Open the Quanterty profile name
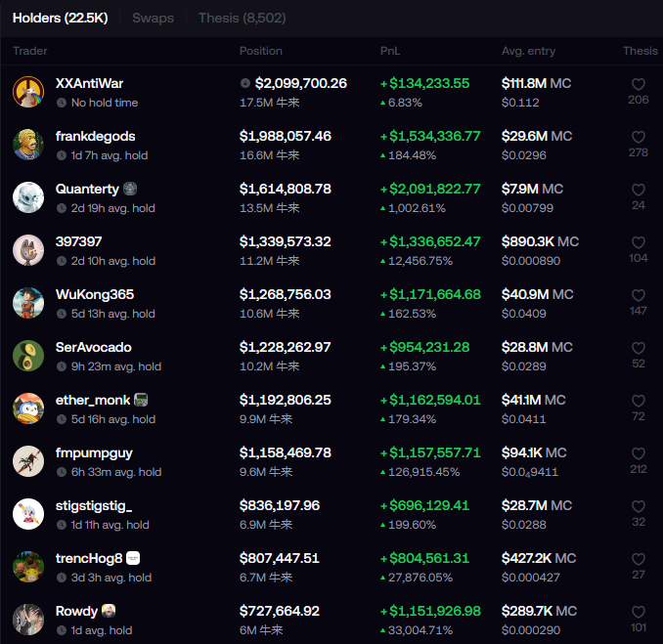663x644 pixels. coord(87,189)
